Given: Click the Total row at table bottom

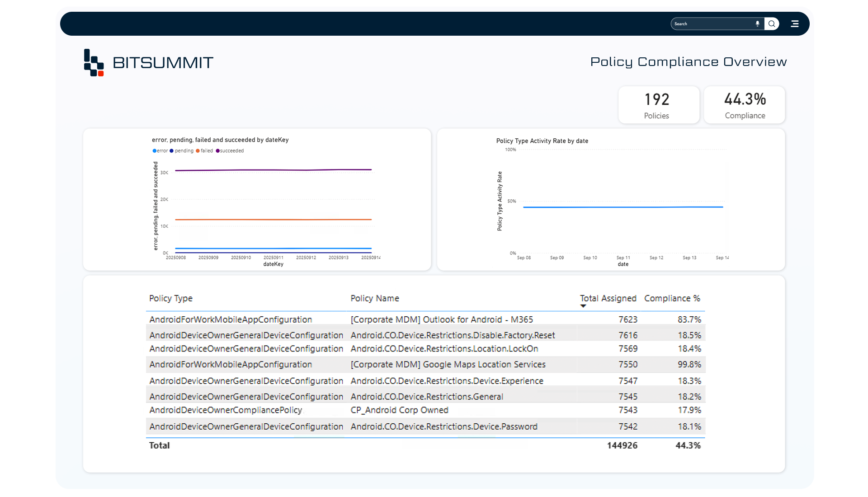Looking at the screenshot, I should pyautogui.click(x=160, y=445).
